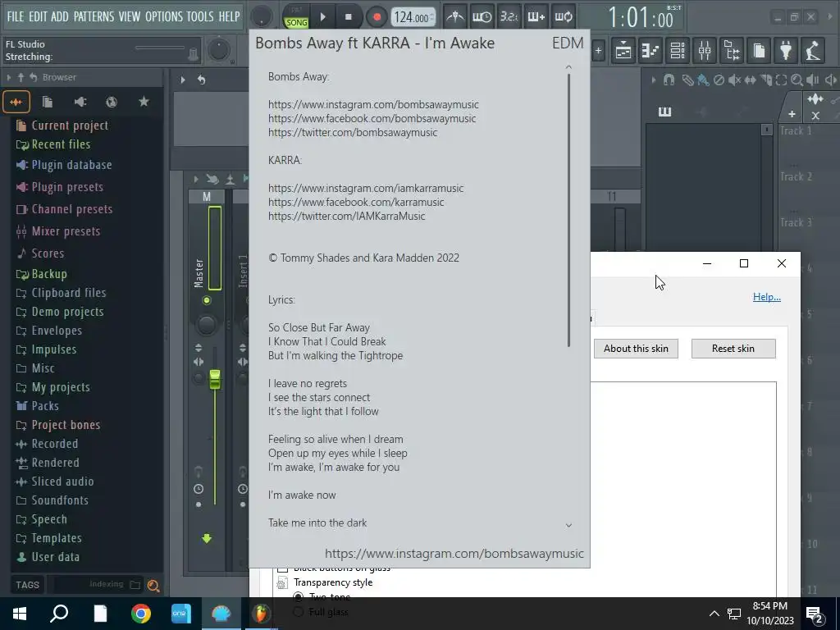Toggle the 3-2-1 countdown icon

point(509,16)
